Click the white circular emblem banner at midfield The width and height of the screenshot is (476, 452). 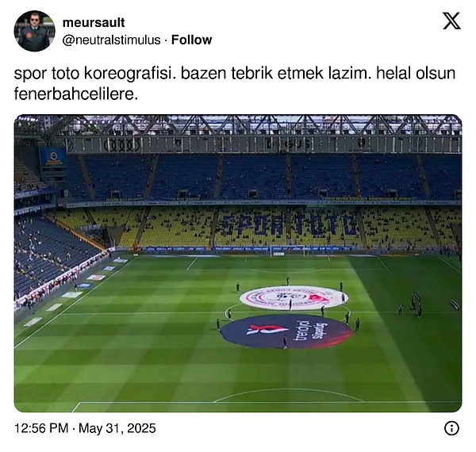point(294,298)
